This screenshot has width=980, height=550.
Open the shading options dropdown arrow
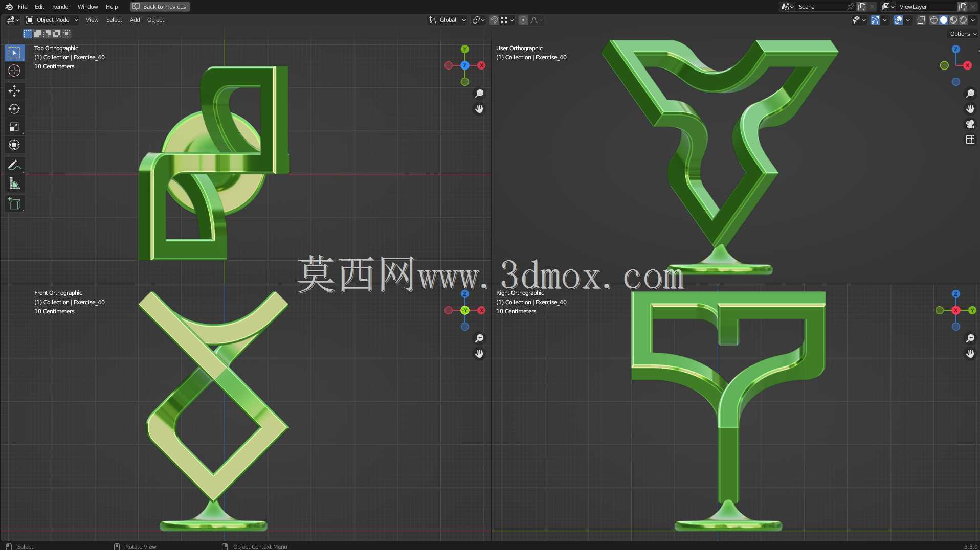[973, 20]
